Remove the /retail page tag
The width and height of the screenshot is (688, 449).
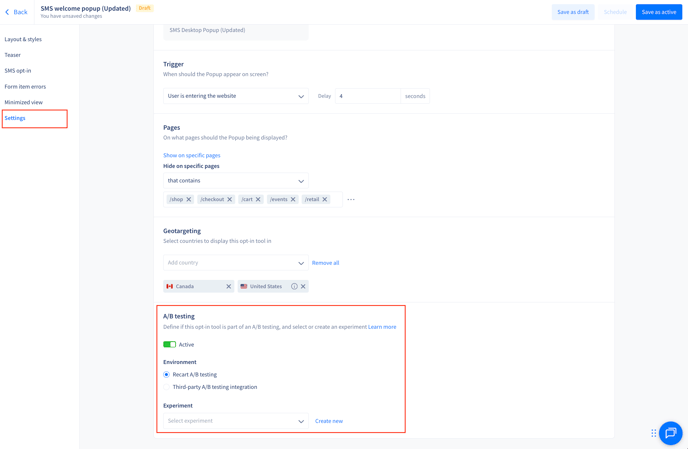tap(325, 200)
